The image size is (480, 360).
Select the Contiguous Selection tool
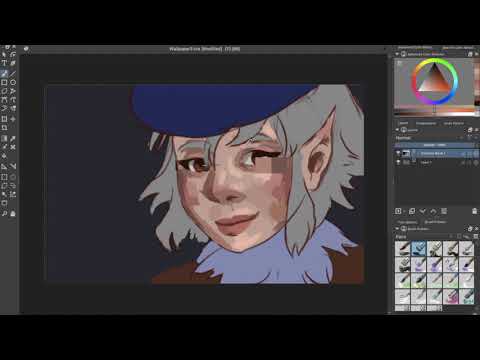coord(4,194)
